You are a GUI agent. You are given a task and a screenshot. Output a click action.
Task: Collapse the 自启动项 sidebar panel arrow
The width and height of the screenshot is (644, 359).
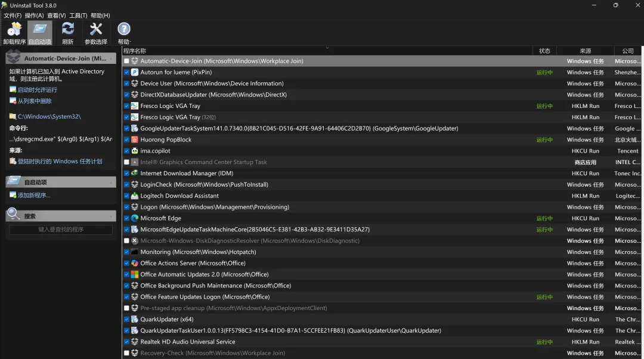point(111,182)
